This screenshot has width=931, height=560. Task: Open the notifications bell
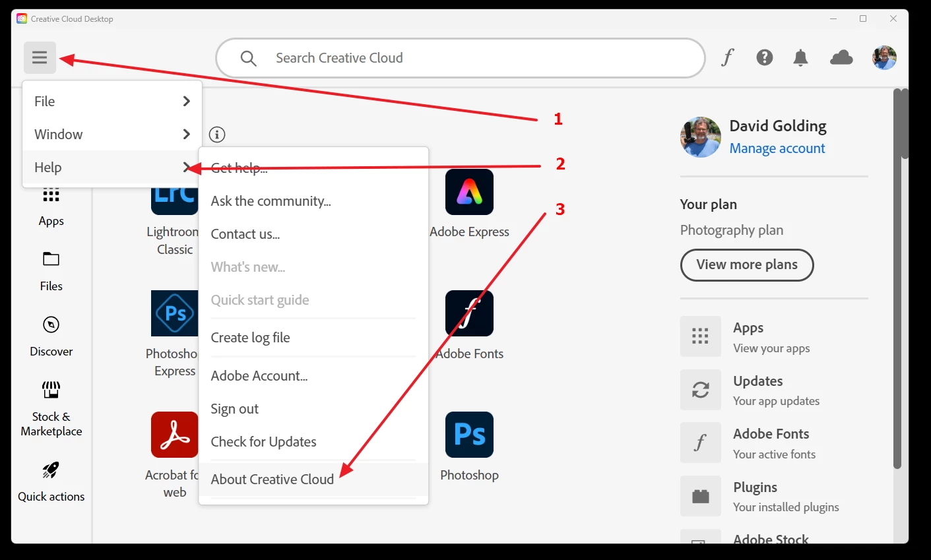(x=800, y=58)
